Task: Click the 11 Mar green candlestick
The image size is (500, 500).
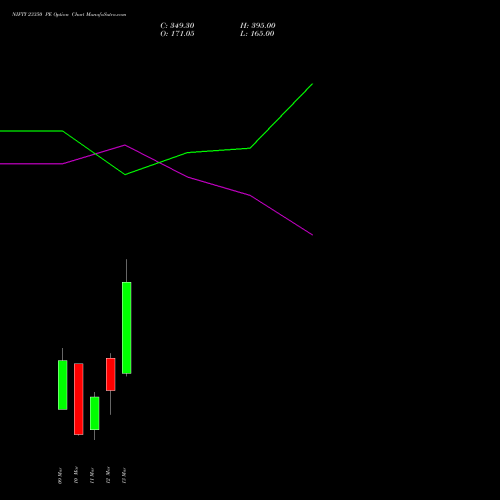Action: tap(94, 413)
